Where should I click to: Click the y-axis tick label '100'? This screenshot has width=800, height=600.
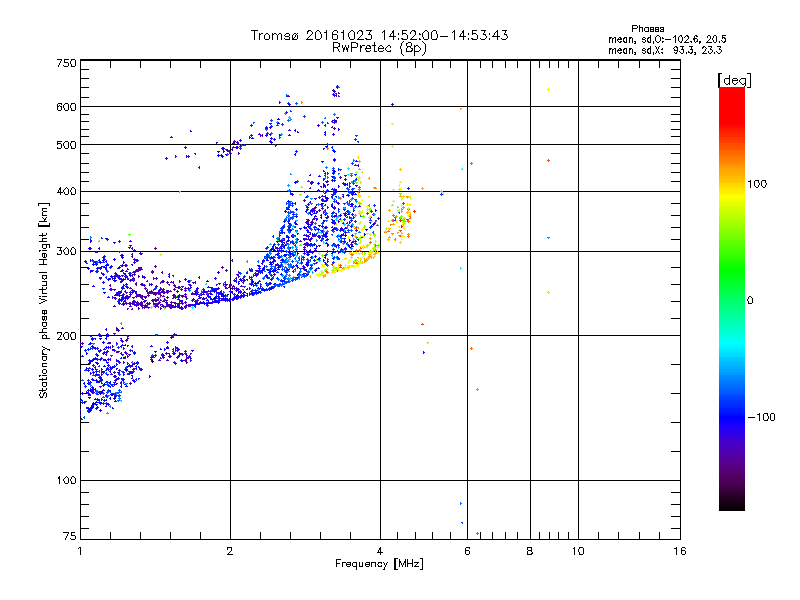click(66, 481)
